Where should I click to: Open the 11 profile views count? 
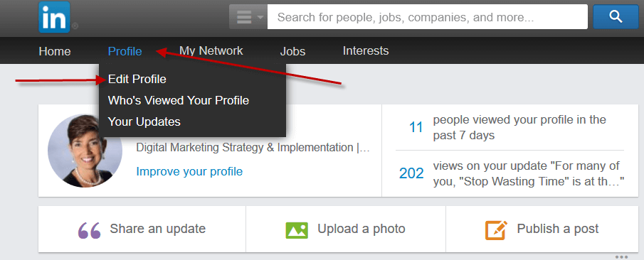coord(416,128)
